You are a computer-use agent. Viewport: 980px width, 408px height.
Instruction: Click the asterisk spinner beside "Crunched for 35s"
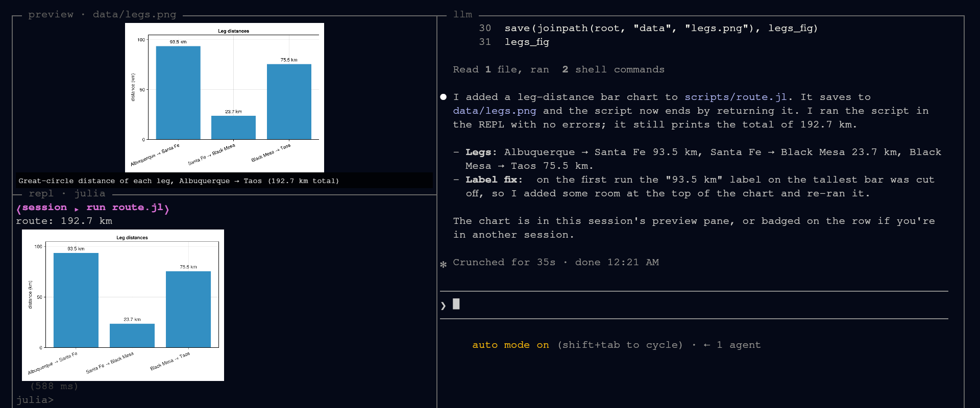443,264
